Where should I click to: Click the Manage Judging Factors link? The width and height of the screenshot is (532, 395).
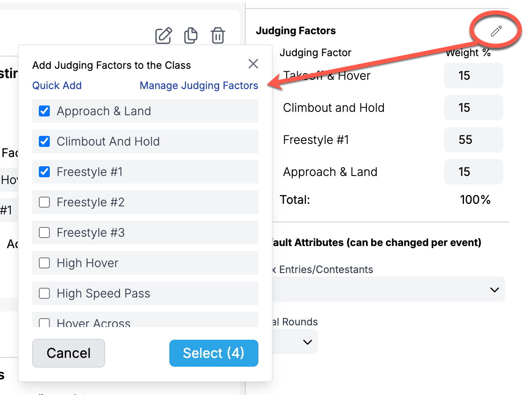pos(199,86)
